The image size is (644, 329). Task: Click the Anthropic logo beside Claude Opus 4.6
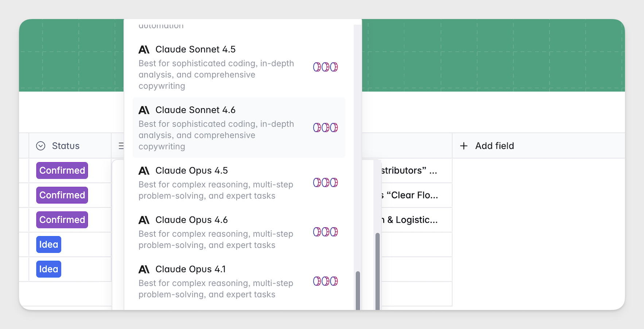point(144,220)
